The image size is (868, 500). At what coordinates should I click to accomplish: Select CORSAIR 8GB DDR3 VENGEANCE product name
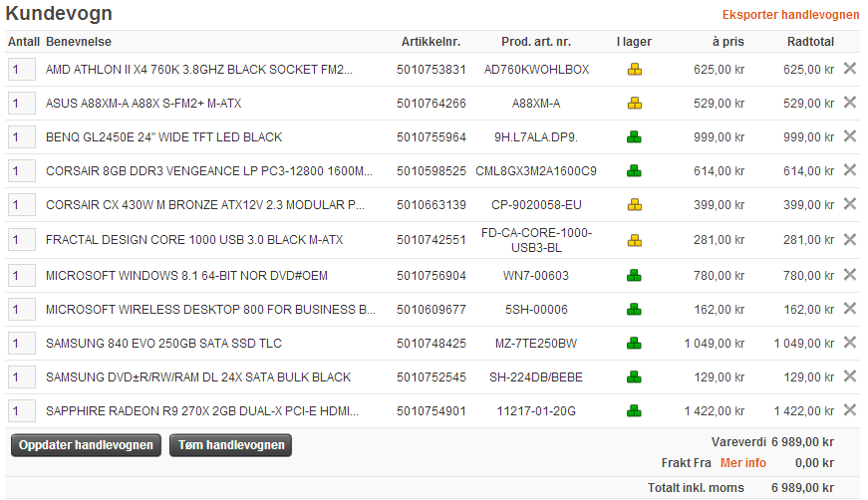[209, 171]
